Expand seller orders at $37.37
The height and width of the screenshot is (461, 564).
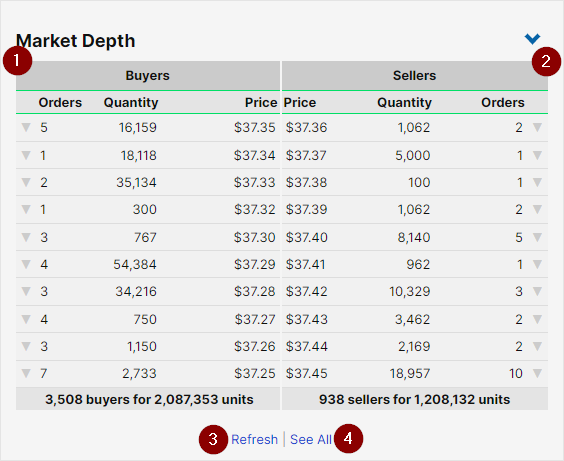point(537,155)
